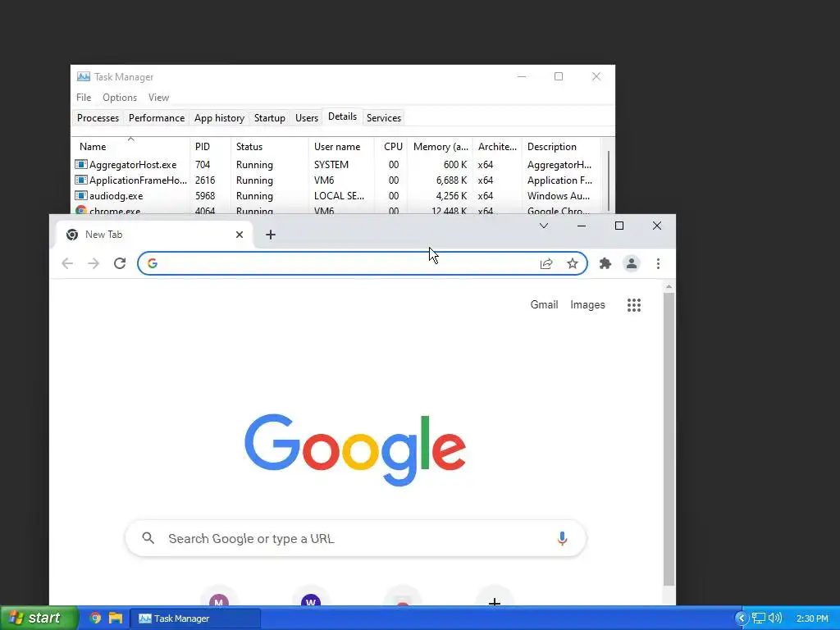Click the magnifier icon in Google search box
The width and height of the screenshot is (840, 630).
(148, 538)
